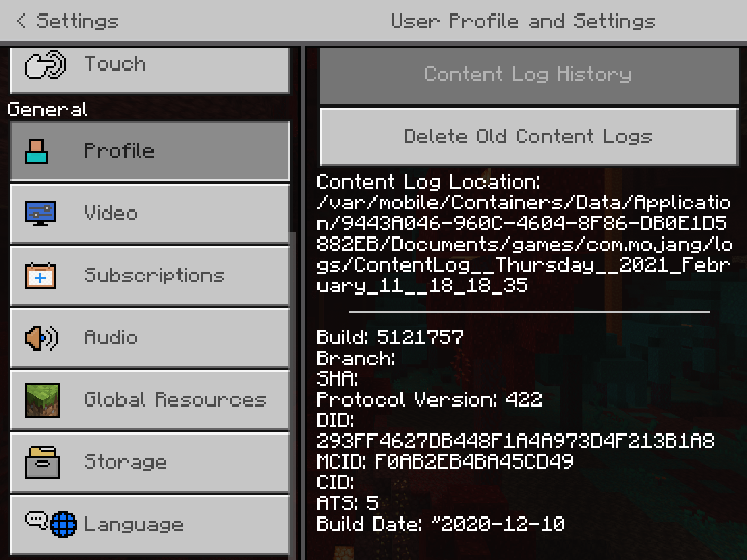Click the Settings back label
Viewport: 747px width, 560px height.
click(78, 21)
